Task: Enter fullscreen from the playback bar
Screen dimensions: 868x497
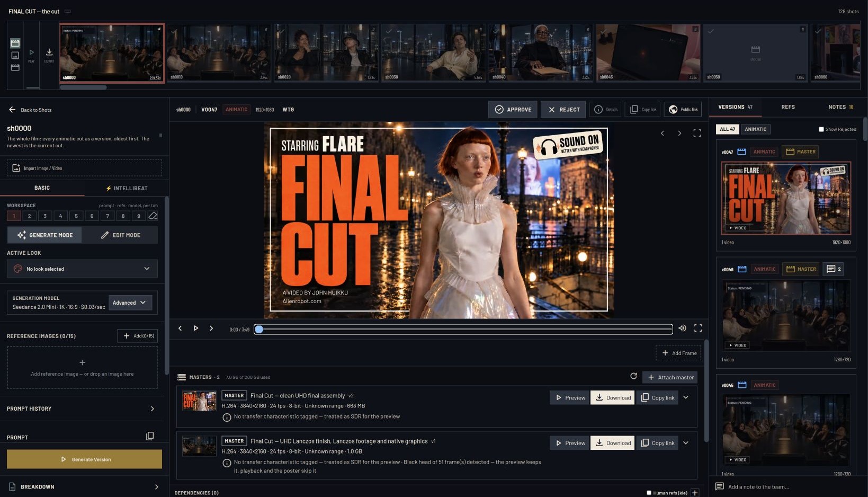Action: click(x=698, y=329)
